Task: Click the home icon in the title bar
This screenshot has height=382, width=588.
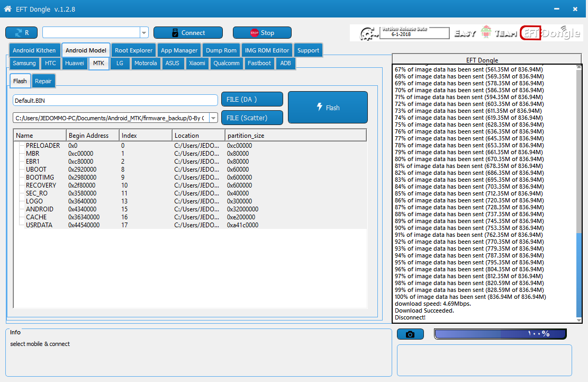Action: point(7,8)
